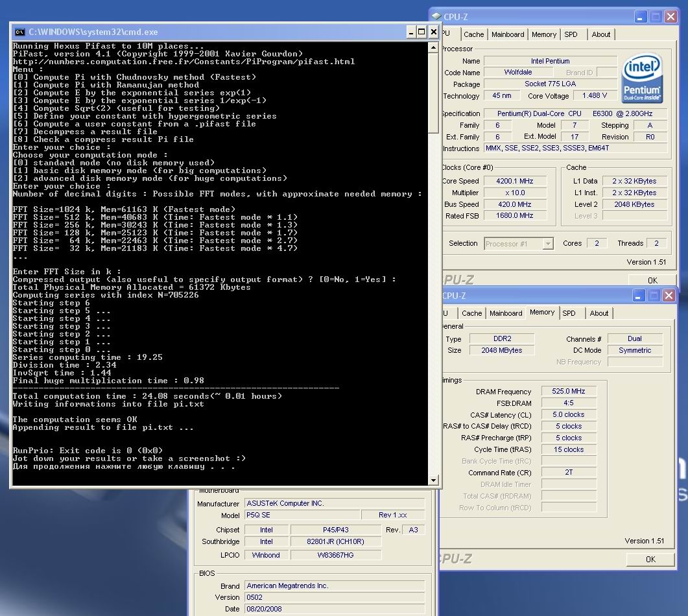This screenshot has height=616, width=688.
Task: Click the LPCIO value W83667HG
Action: coord(336,555)
